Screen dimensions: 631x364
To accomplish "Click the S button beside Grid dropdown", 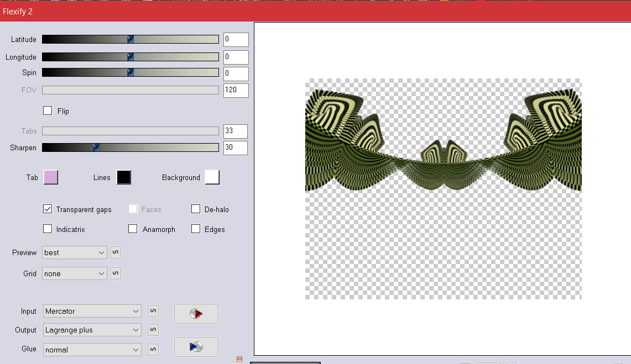I will (x=116, y=273).
